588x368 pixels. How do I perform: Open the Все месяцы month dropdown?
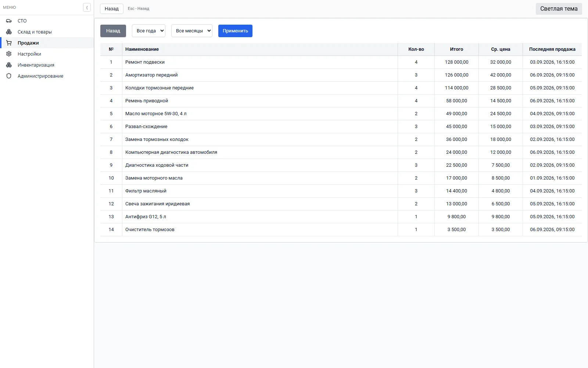click(192, 31)
